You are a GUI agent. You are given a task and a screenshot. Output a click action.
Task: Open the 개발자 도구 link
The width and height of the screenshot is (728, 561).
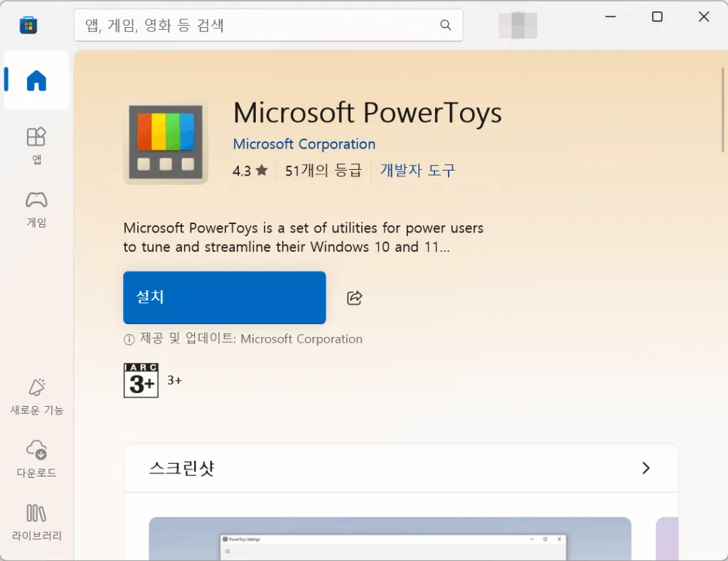pyautogui.click(x=417, y=170)
